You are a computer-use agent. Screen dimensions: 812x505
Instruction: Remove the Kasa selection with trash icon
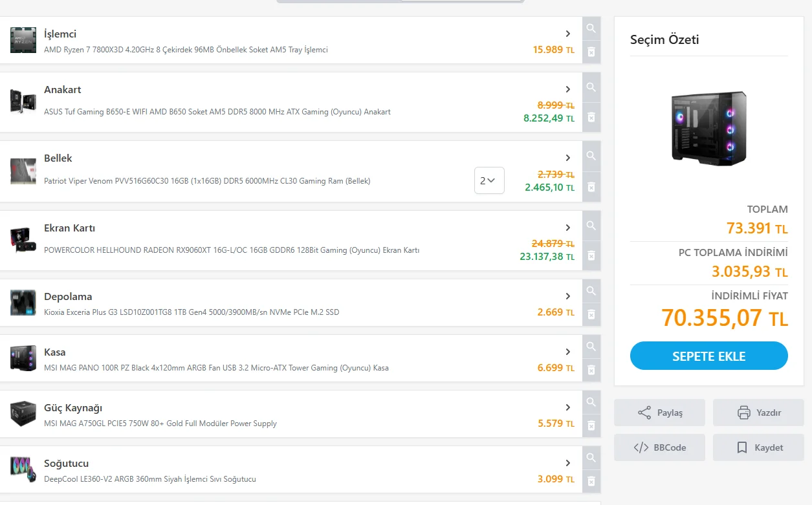591,370
